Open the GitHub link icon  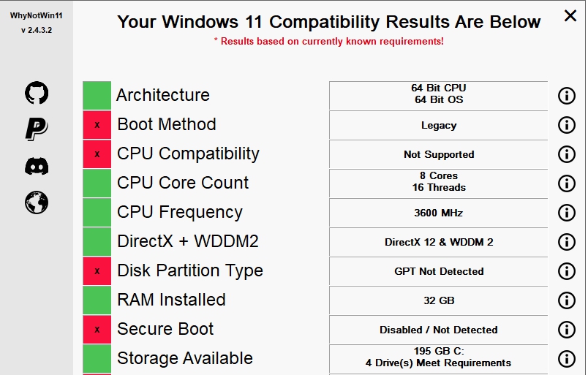tap(37, 93)
